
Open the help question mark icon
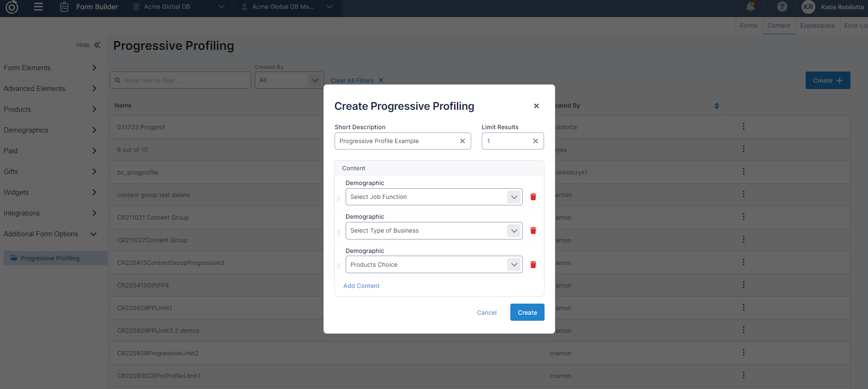(782, 7)
